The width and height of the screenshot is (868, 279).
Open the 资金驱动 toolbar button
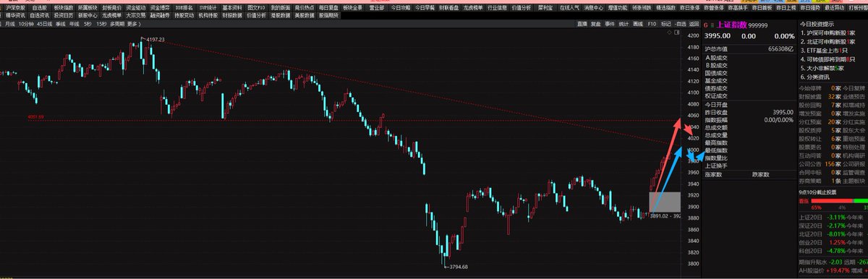[135, 7]
